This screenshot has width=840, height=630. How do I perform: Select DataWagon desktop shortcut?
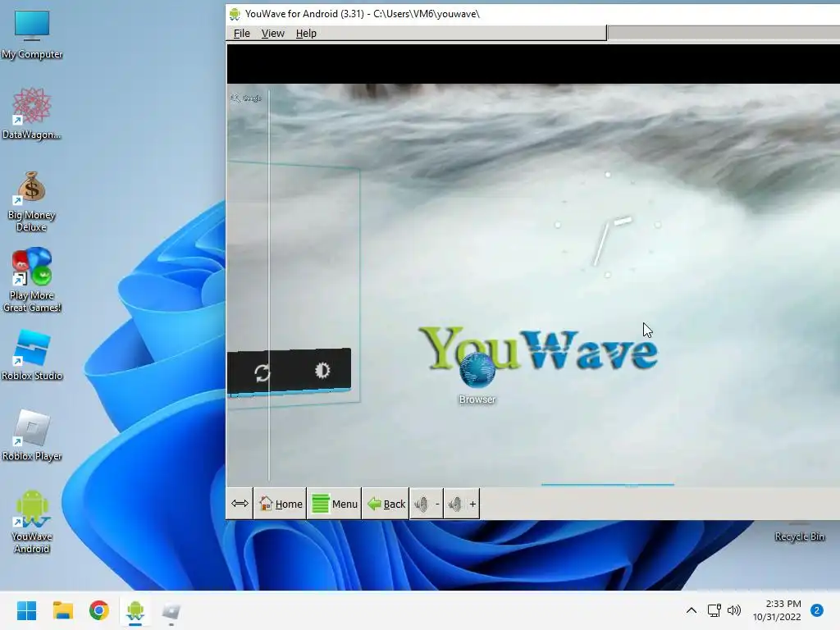32,113
